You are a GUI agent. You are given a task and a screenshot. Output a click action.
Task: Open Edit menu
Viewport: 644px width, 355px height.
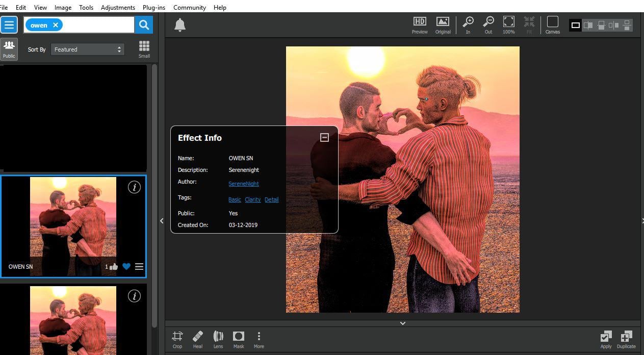click(x=21, y=8)
